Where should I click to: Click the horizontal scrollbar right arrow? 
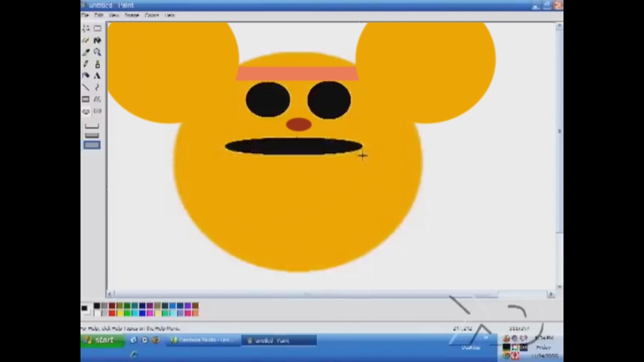point(551,294)
